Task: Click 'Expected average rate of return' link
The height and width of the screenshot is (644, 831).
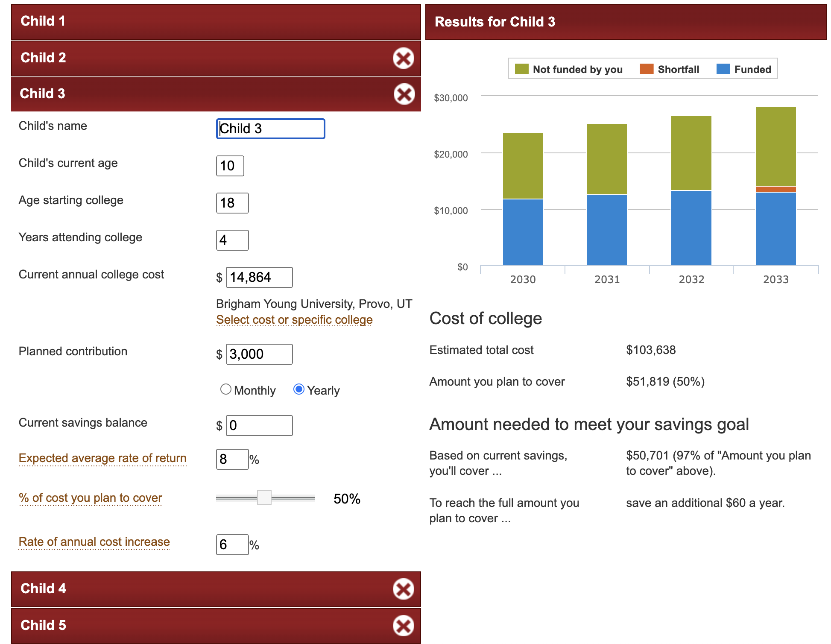Action: (x=102, y=458)
